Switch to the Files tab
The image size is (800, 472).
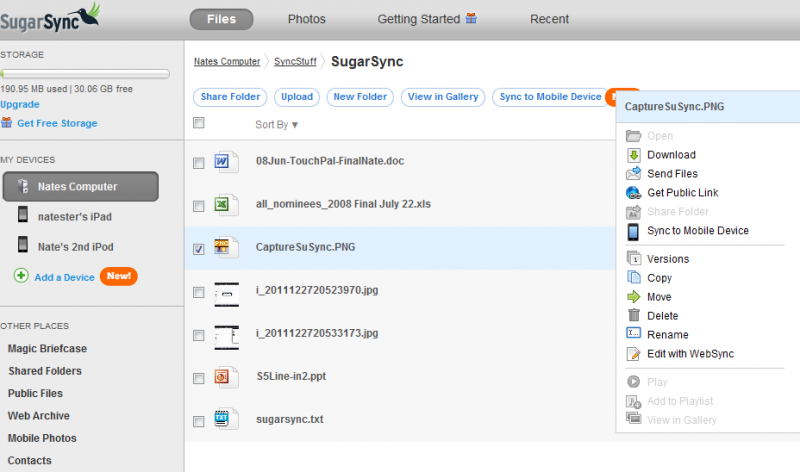coord(221,19)
